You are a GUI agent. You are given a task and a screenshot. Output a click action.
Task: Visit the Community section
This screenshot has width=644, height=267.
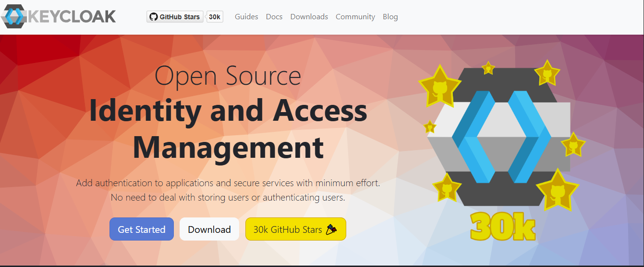click(x=355, y=17)
